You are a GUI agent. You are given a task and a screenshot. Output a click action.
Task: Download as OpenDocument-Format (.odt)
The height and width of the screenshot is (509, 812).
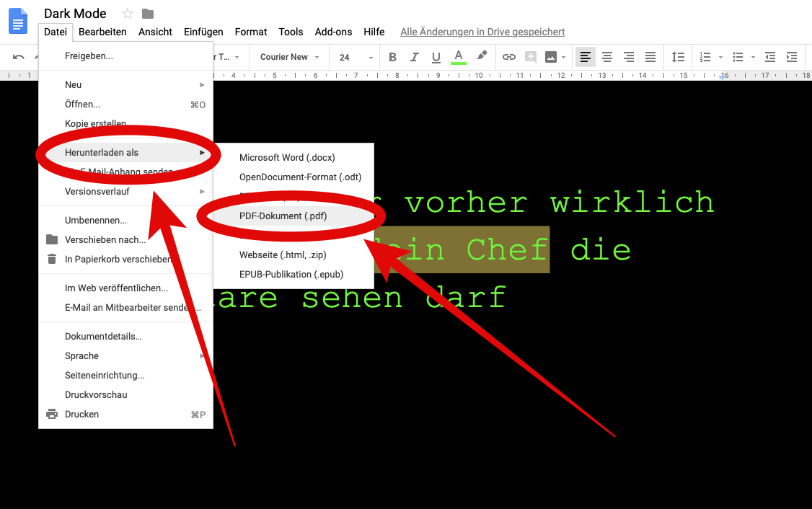(x=294, y=177)
